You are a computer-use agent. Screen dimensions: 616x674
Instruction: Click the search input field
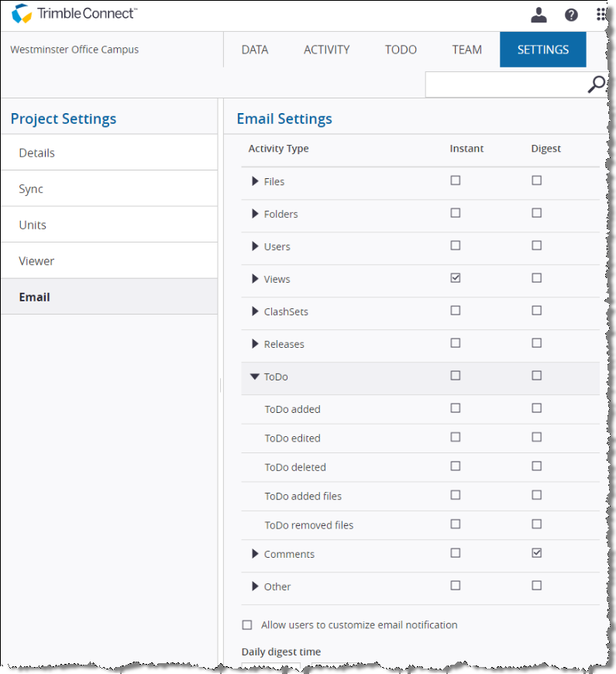[505, 84]
